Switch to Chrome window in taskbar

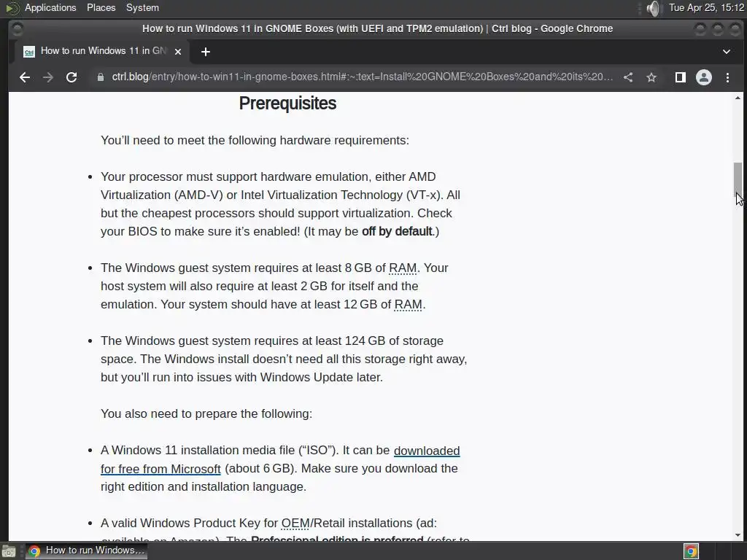click(87, 551)
